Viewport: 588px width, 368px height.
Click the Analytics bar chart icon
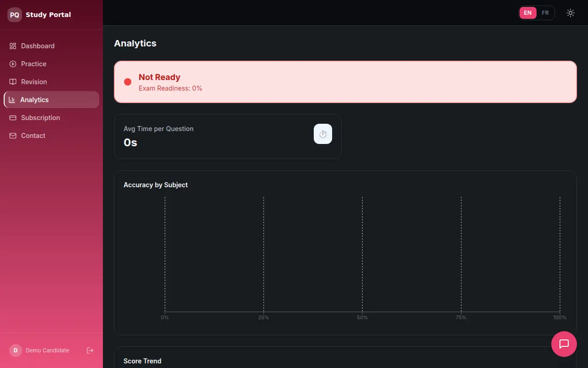[12, 100]
